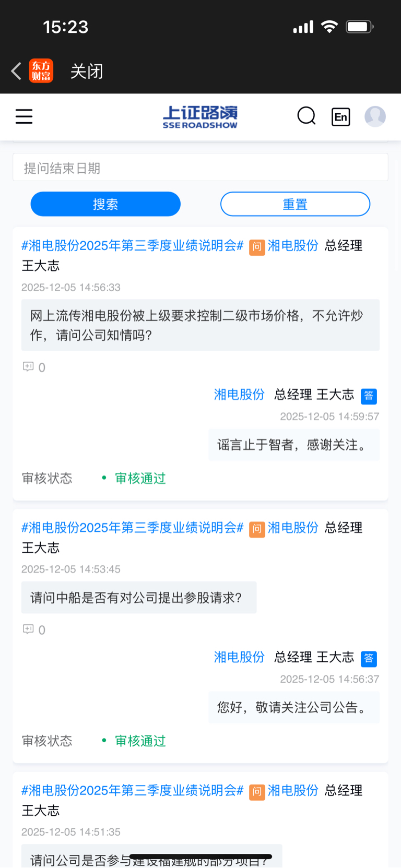Tap the orange 问 badge in second question
The width and height of the screenshot is (401, 868).
(x=257, y=529)
